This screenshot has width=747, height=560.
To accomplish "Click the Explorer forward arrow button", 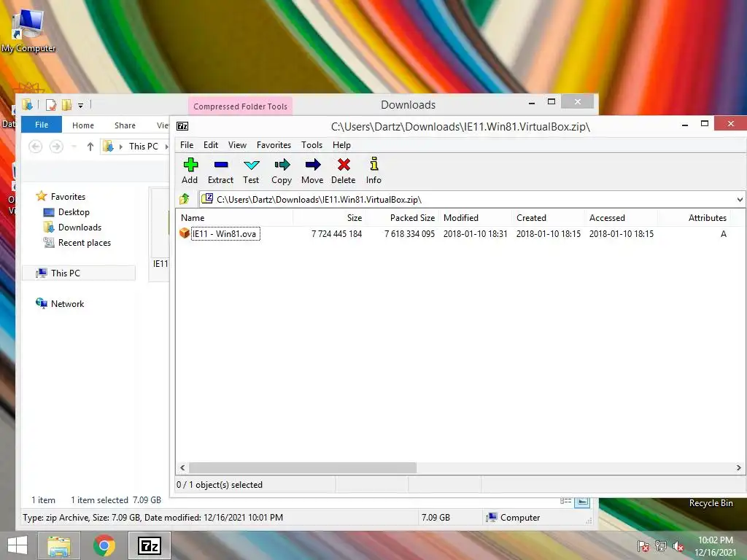I will 56,147.
